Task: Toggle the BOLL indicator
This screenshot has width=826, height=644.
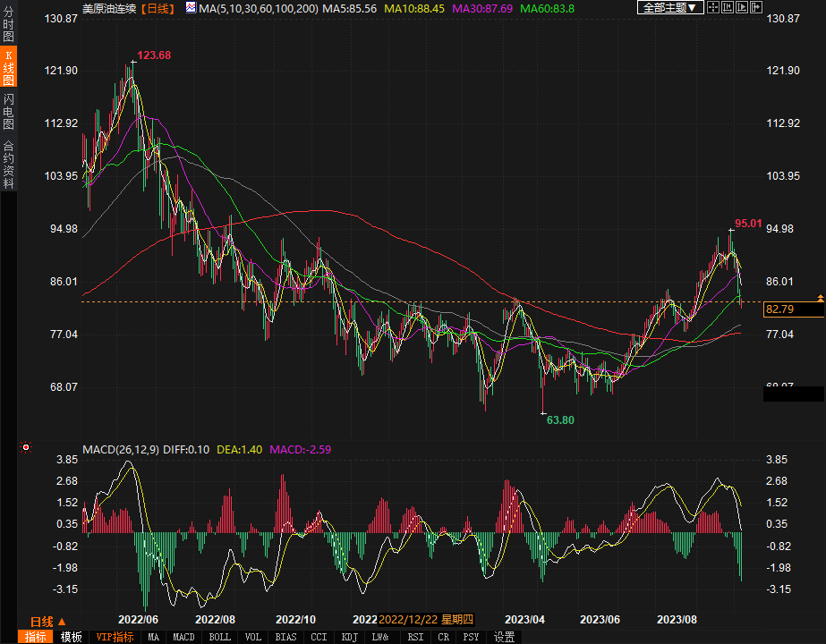Action: [219, 637]
